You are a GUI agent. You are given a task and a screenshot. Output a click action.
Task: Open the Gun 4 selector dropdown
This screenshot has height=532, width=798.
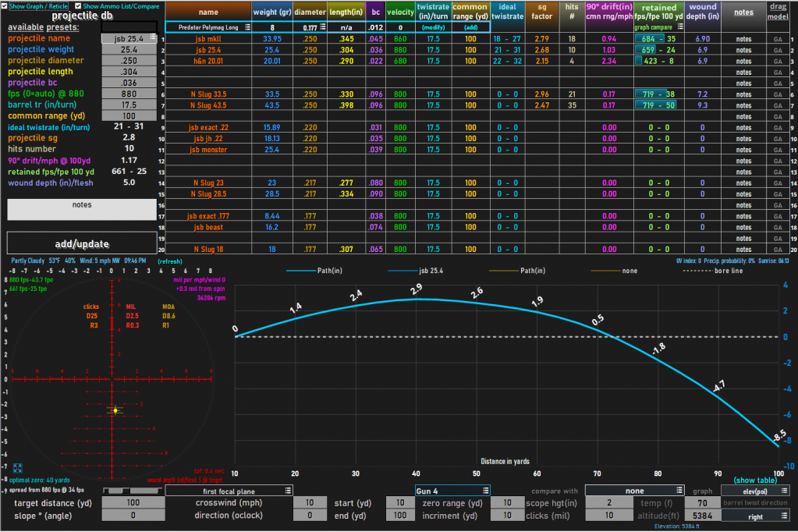pos(485,491)
